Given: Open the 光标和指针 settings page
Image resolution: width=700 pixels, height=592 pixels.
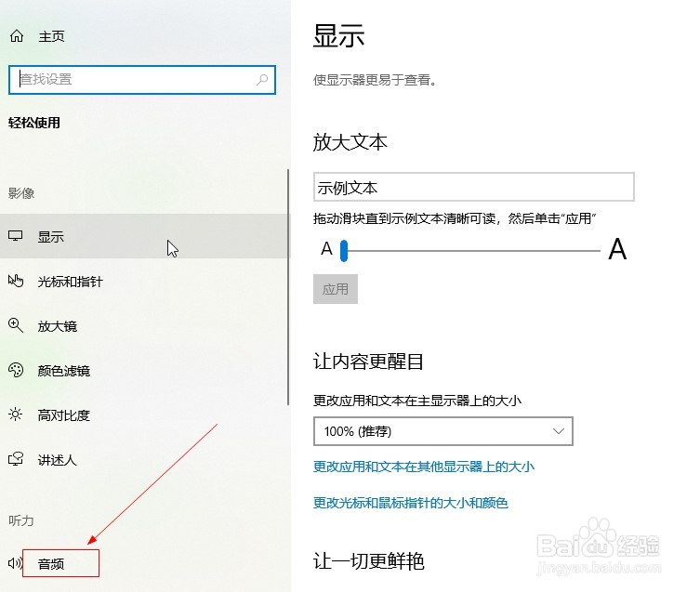Looking at the screenshot, I should (70, 282).
